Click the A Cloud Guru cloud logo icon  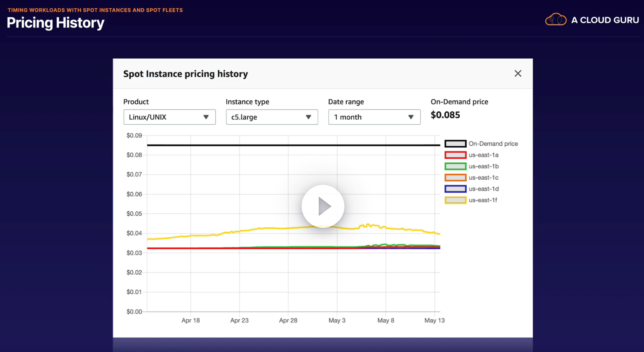click(x=555, y=19)
